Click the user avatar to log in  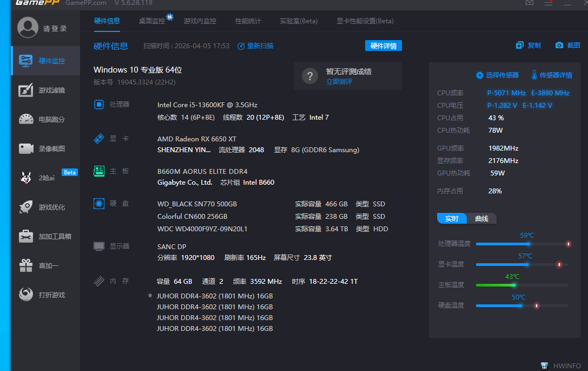[x=28, y=28]
